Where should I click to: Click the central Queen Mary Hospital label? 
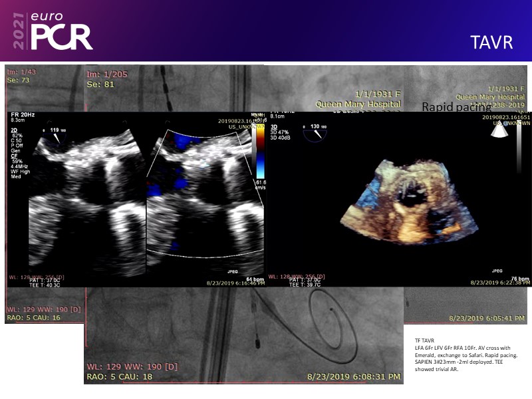358,104
